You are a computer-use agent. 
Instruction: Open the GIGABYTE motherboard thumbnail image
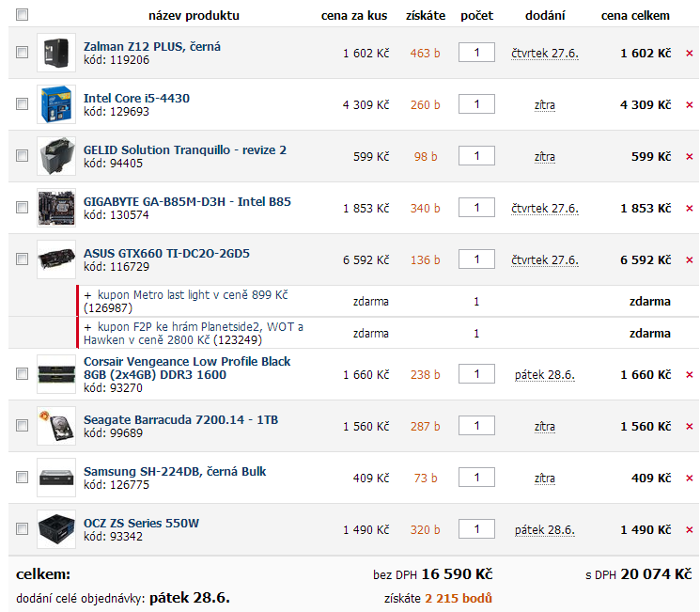pos(56,208)
